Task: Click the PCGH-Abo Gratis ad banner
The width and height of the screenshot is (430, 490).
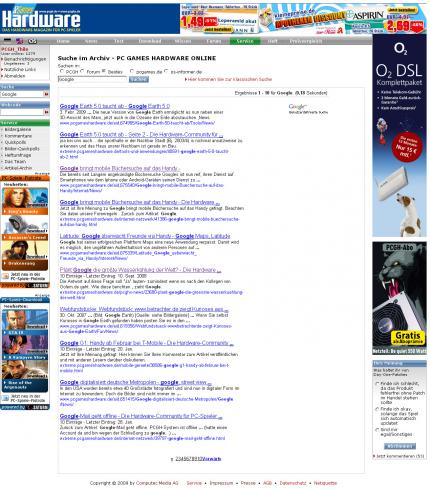Action: [399, 298]
